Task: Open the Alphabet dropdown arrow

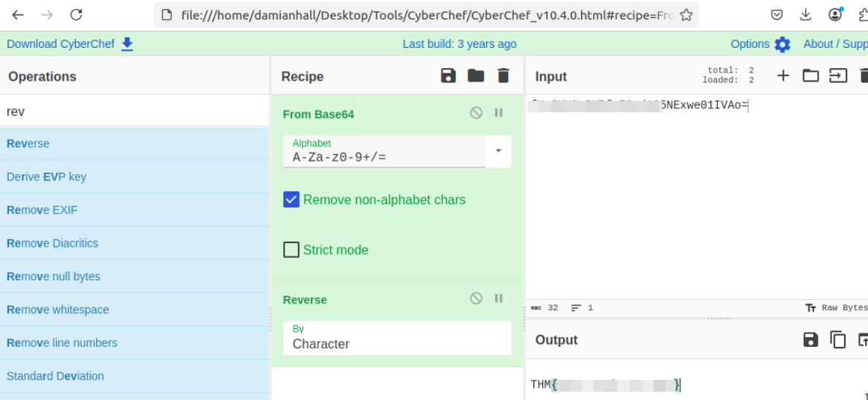Action: tap(498, 150)
